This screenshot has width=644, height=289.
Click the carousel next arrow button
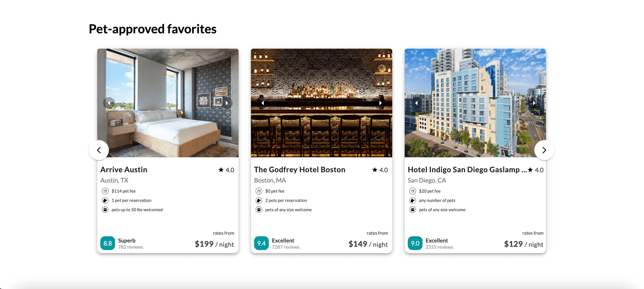[544, 150]
